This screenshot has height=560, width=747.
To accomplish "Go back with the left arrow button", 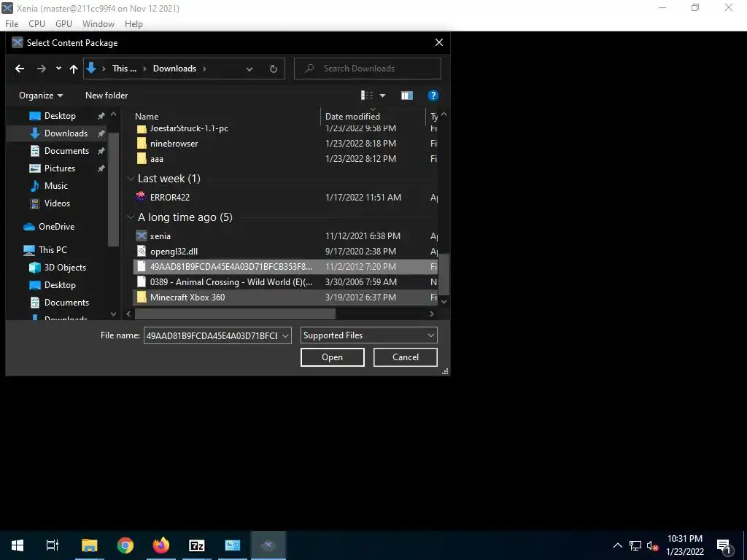I will coord(20,69).
